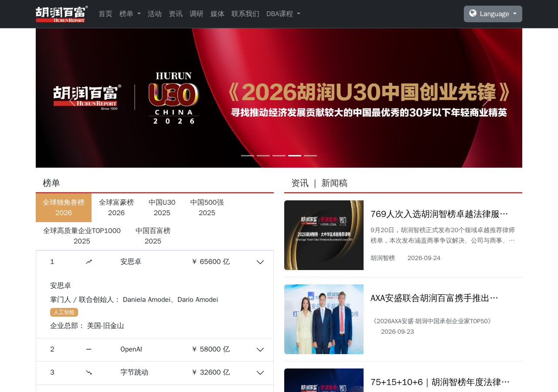Open 资讯 in the navbar
The width and height of the screenshot is (558, 392).
coord(176,14)
